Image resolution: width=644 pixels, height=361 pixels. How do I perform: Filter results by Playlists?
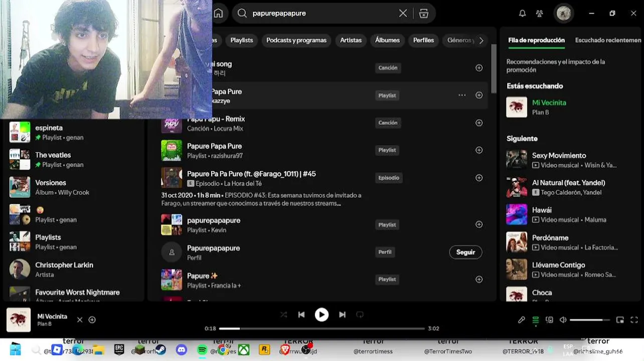pos(242,40)
